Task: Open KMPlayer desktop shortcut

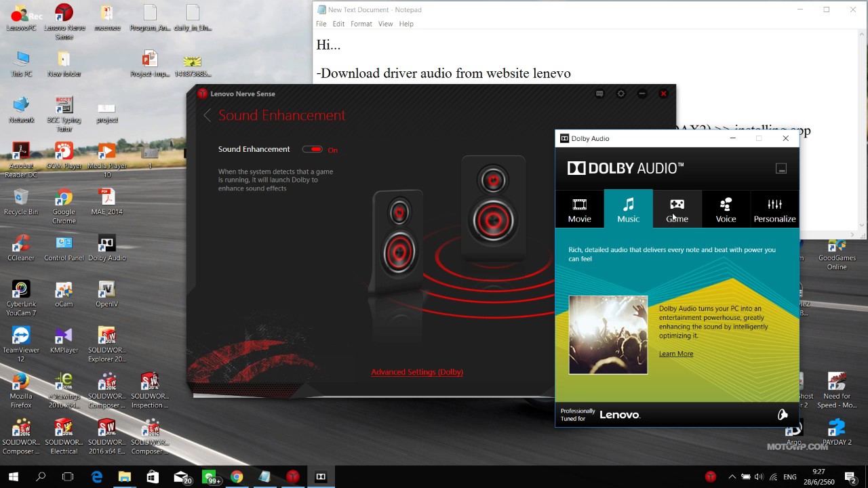Action: click(x=64, y=340)
